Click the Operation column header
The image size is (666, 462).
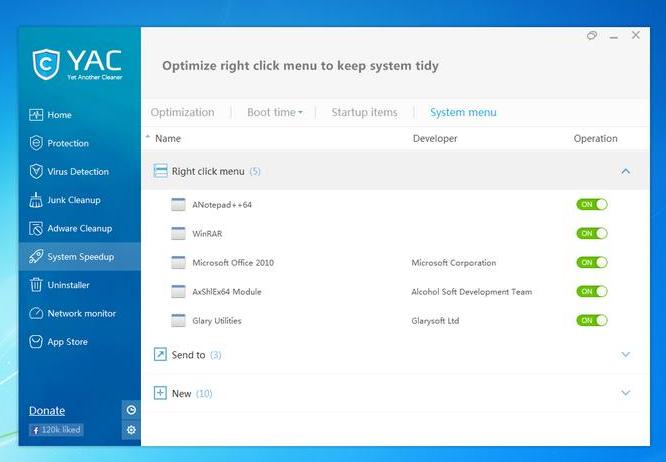(x=595, y=138)
